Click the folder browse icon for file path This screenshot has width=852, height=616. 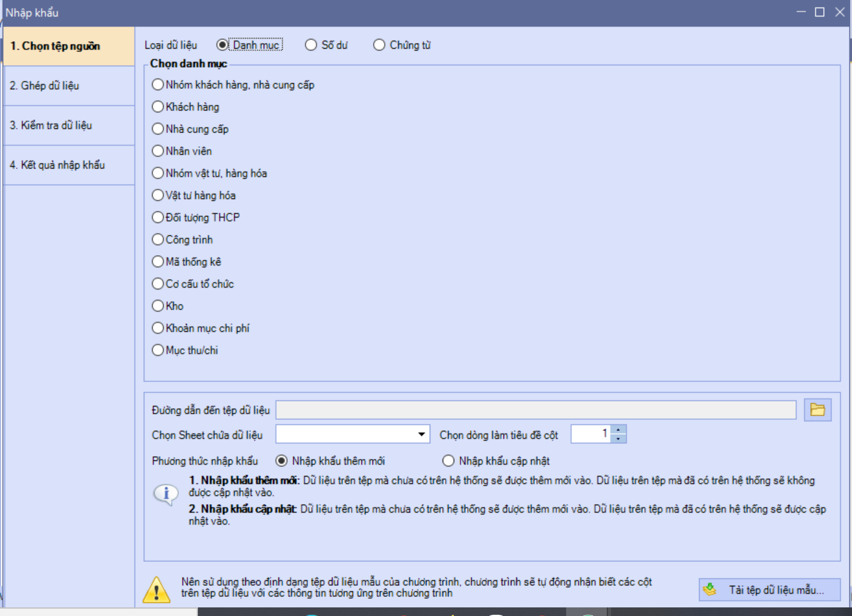click(817, 410)
